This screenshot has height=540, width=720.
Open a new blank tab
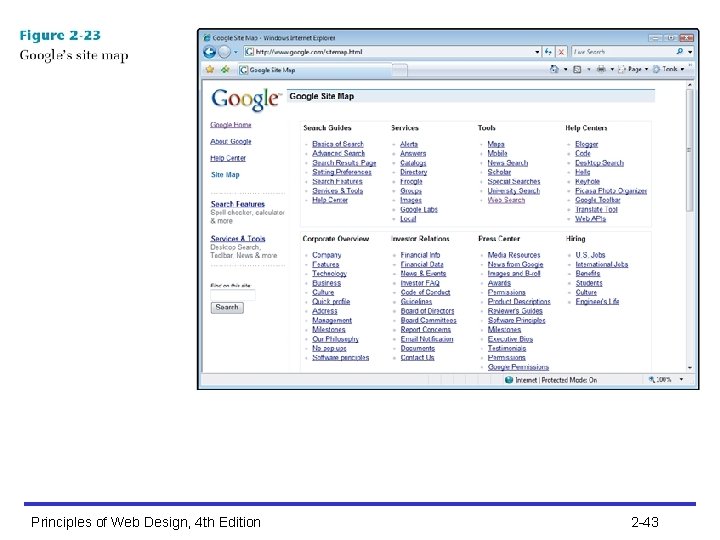(400, 70)
